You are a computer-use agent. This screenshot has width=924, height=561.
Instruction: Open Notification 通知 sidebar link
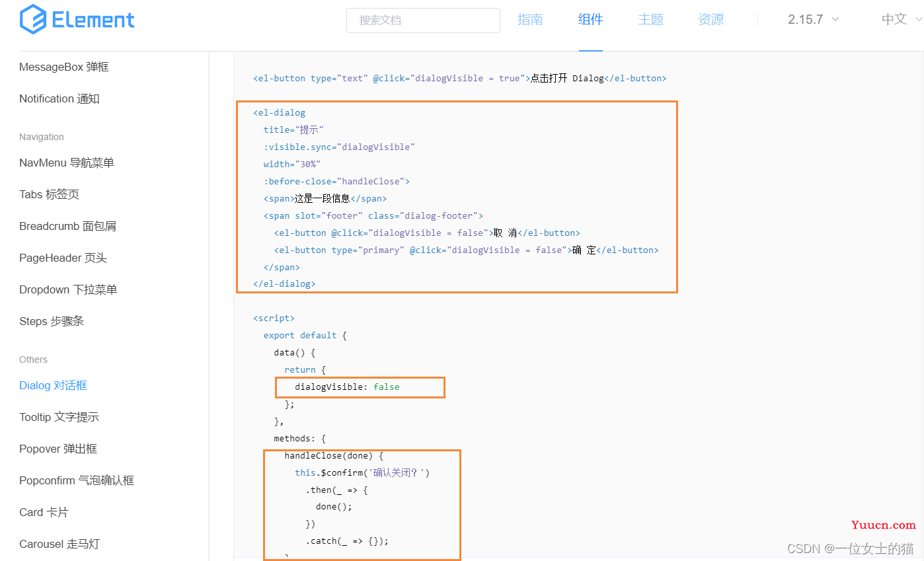tap(59, 98)
